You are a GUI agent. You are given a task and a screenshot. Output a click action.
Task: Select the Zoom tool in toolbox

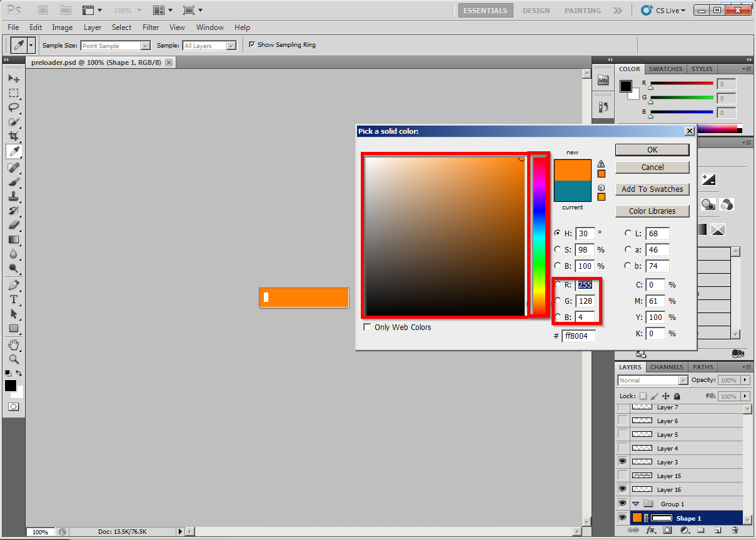point(14,359)
